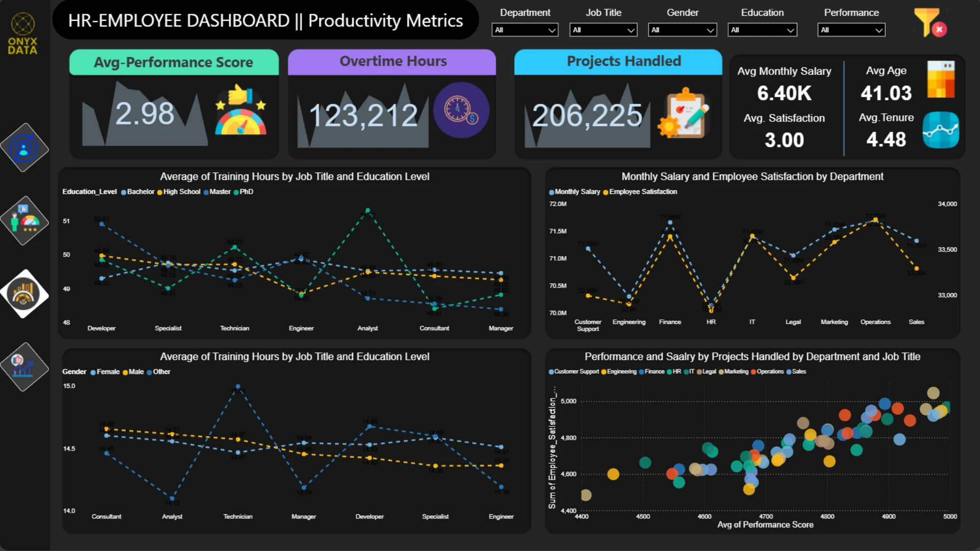Click the Onyx Data logo
The width and height of the screenshot is (980, 551).
pyautogui.click(x=23, y=34)
